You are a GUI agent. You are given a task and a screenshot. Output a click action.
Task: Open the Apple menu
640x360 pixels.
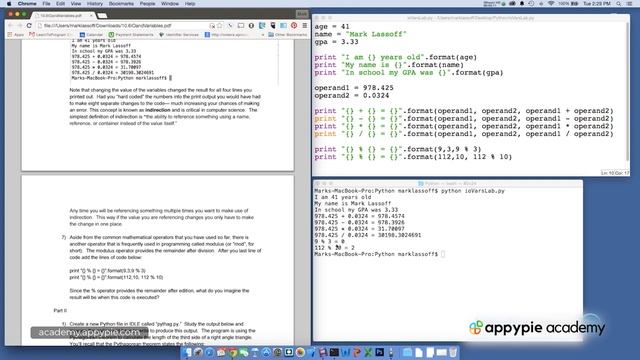click(9, 4)
